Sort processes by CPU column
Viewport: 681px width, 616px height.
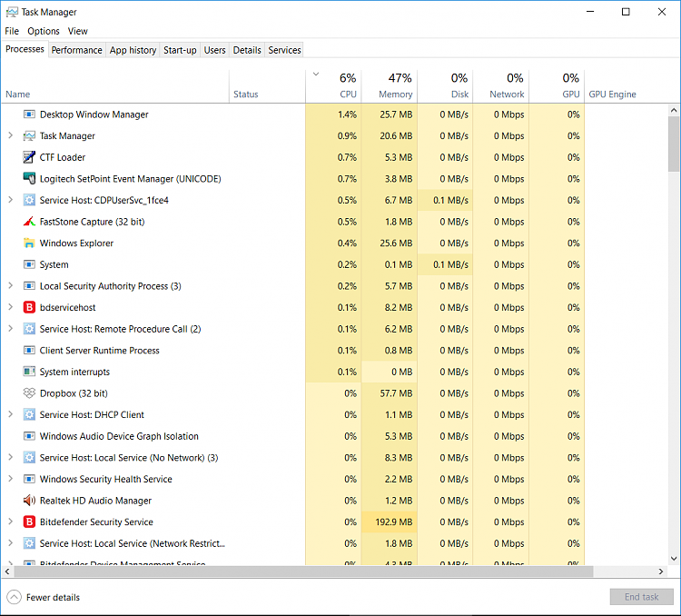point(333,86)
